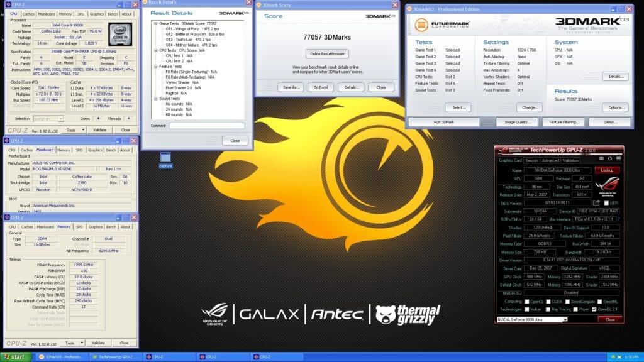Collapse the Game Tests tree node

[x=156, y=24]
